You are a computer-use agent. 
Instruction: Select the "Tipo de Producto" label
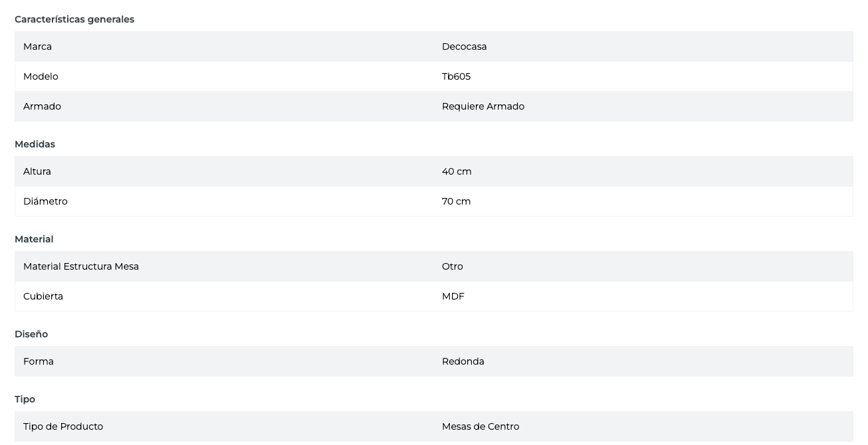click(63, 426)
